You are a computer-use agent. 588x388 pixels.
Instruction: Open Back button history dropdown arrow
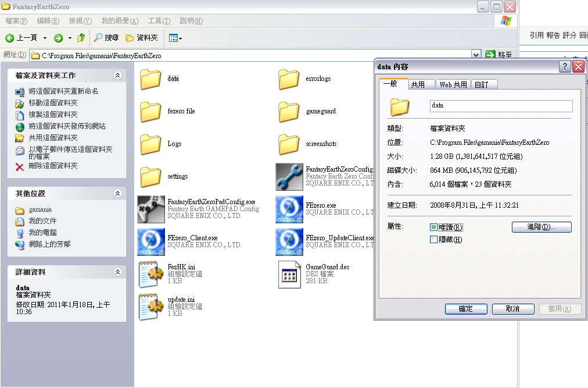tap(45, 38)
